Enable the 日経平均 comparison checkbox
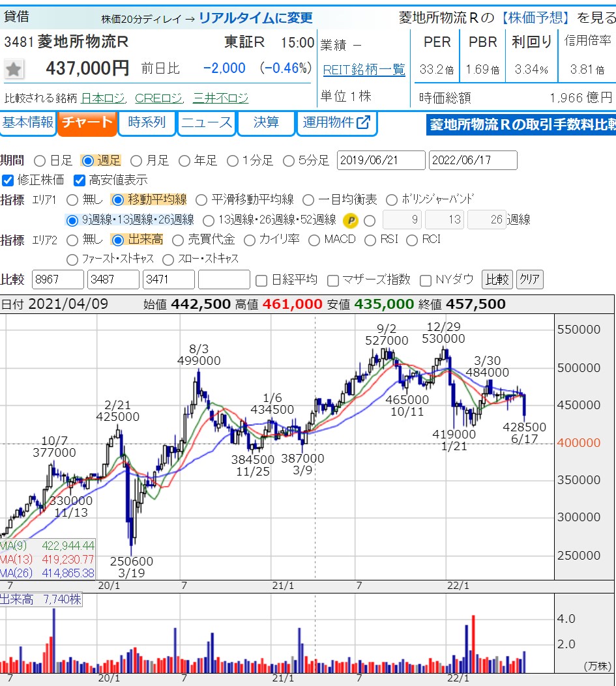The width and height of the screenshot is (616, 686). point(261,281)
